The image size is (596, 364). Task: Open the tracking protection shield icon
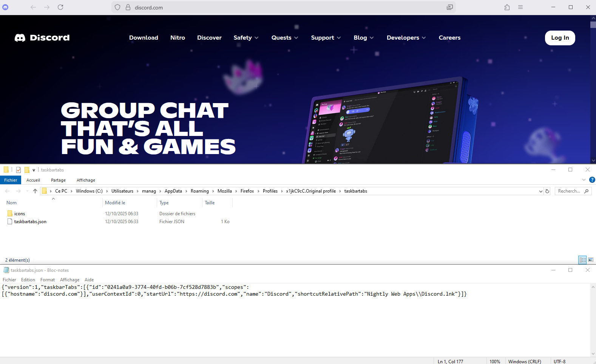pos(117,7)
